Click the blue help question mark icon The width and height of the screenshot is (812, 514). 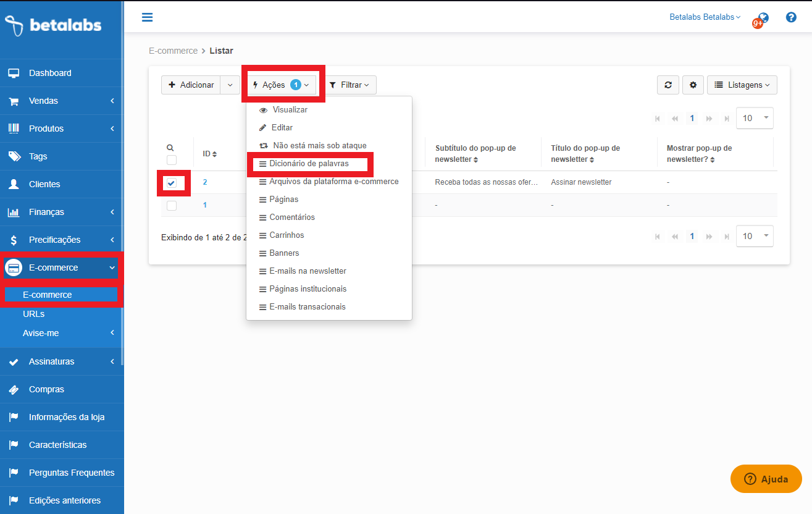(x=791, y=17)
